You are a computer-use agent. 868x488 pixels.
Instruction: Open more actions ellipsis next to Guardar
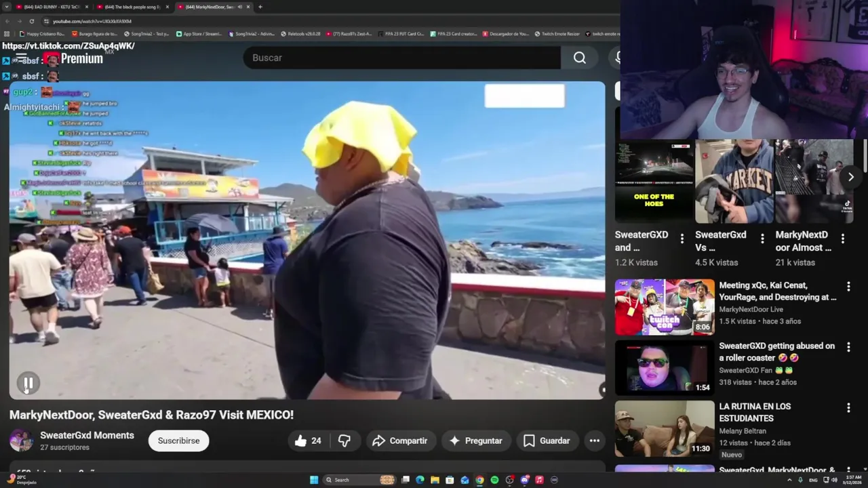coord(595,441)
